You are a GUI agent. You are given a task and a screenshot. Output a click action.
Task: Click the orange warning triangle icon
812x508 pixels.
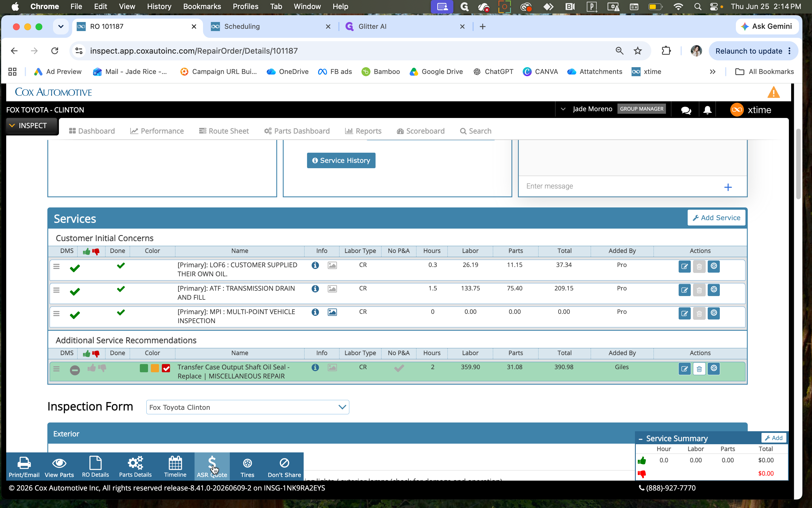pyautogui.click(x=773, y=92)
